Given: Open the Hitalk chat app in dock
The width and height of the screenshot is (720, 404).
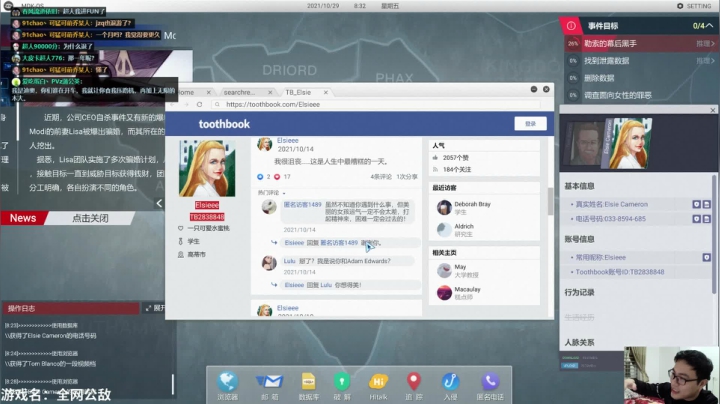Looking at the screenshot, I should coord(378,382).
